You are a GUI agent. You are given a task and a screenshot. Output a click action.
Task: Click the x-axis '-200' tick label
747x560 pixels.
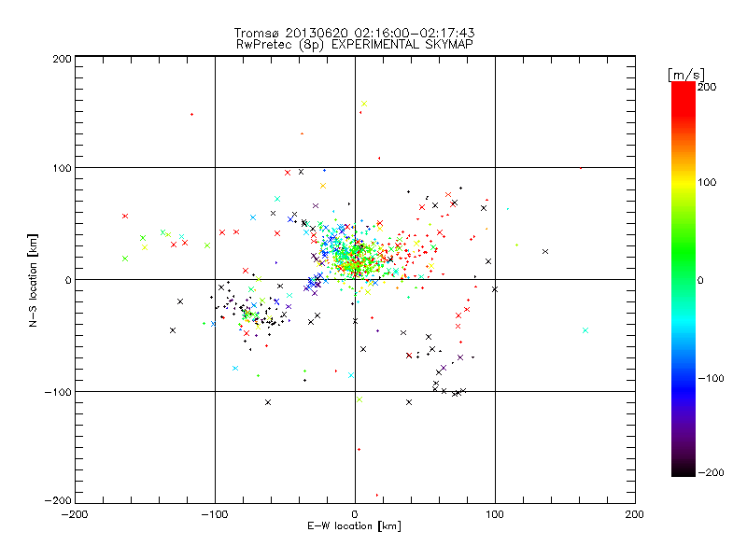75,514
